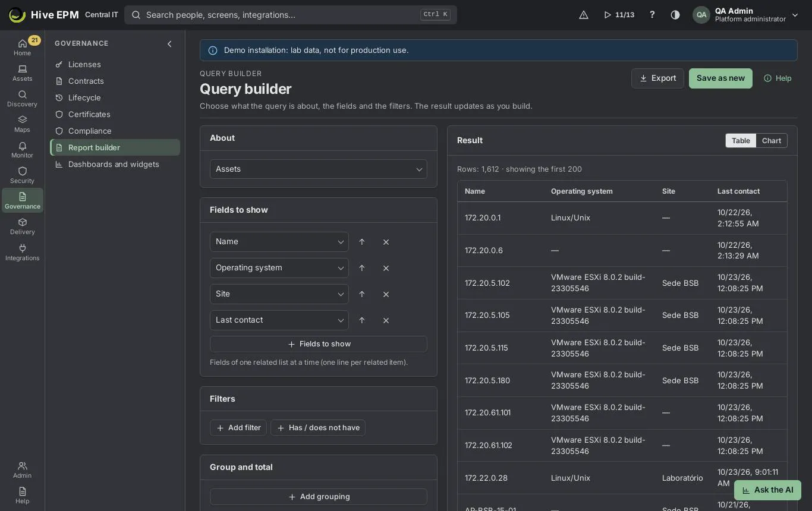Viewport: 812px width, 511px height.
Task: Remove the Name field
Action: [x=386, y=242]
